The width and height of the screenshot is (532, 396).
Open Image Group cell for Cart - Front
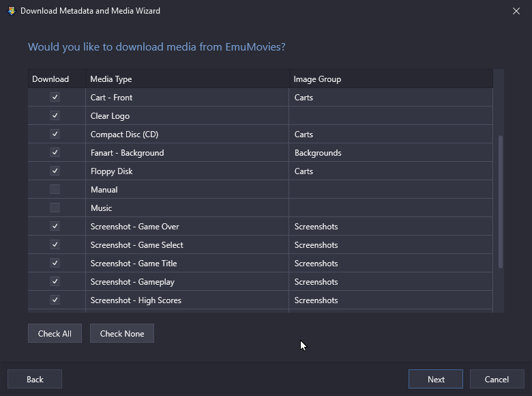[391, 98]
